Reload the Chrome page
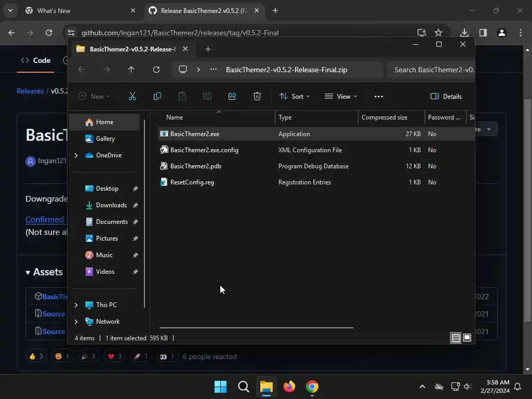 point(49,33)
